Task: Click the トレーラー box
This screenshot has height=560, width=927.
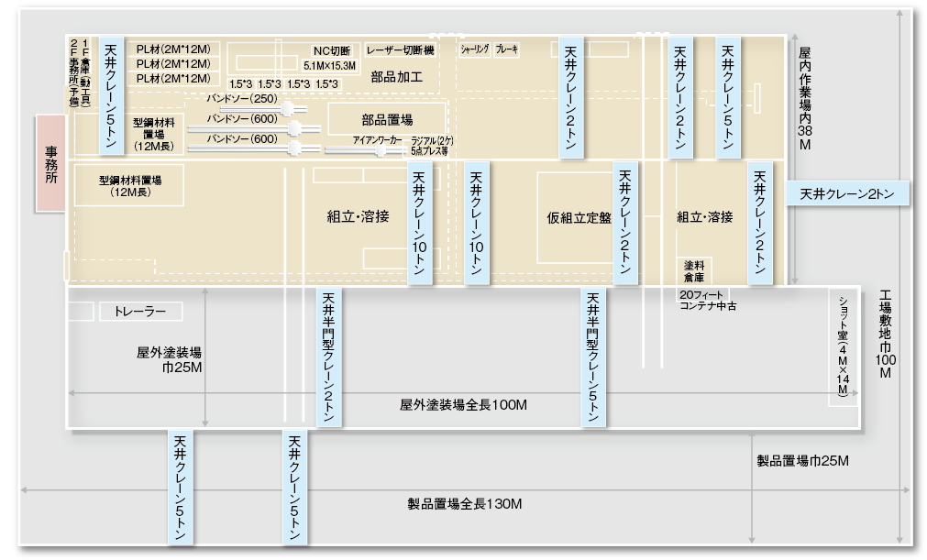Action: [x=140, y=312]
